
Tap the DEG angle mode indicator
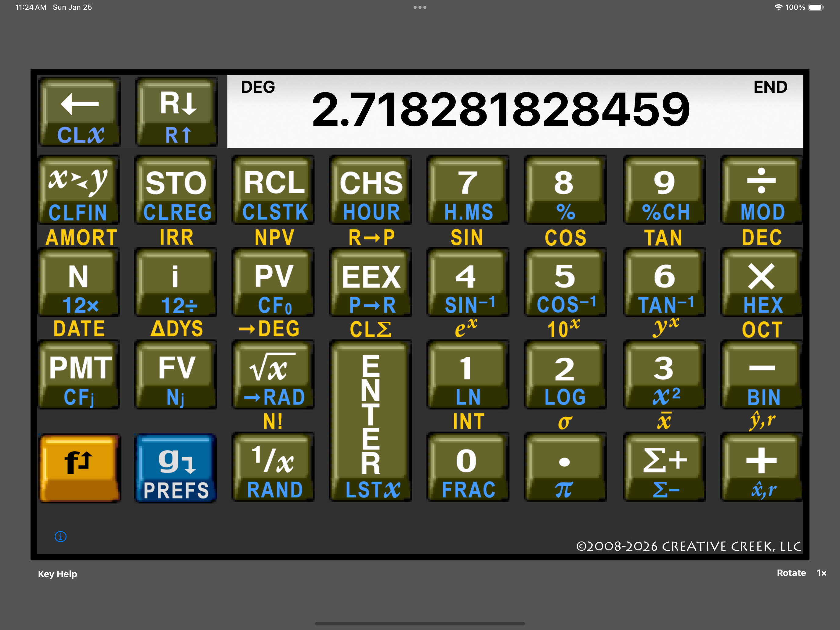[258, 87]
